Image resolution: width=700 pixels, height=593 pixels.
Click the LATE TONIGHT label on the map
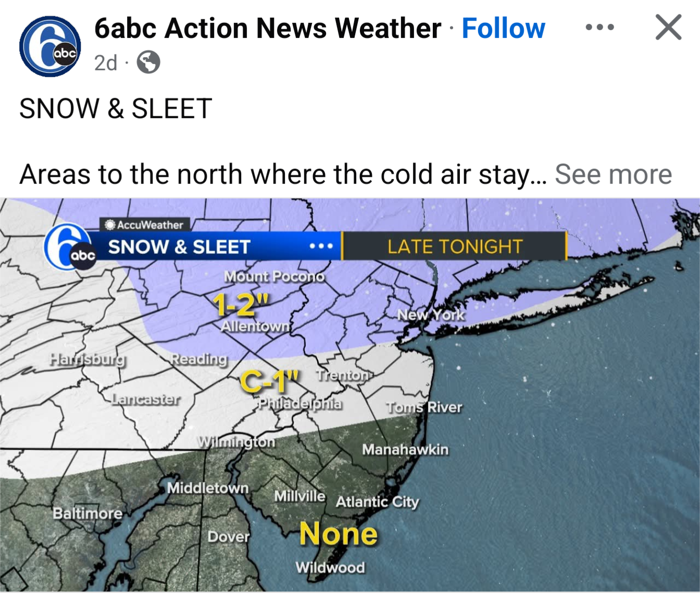pyautogui.click(x=455, y=246)
